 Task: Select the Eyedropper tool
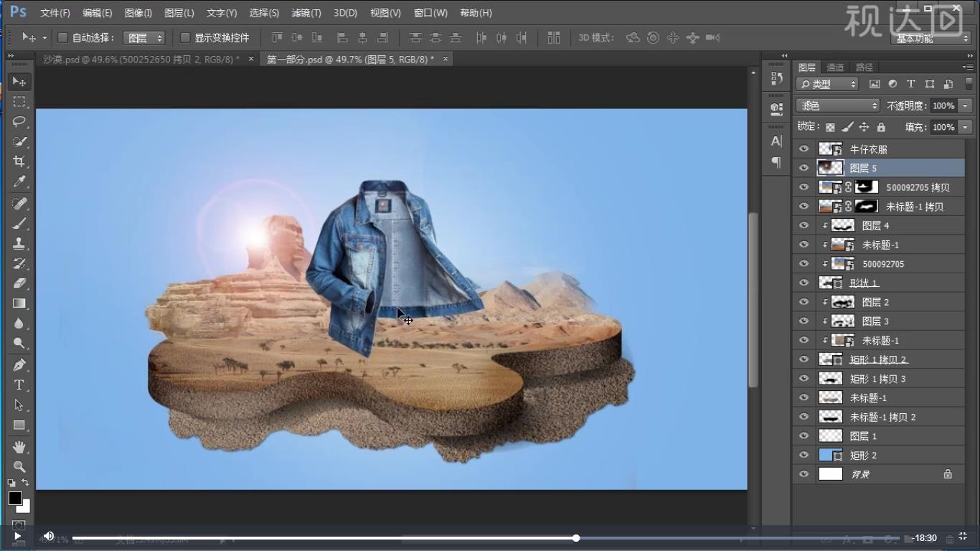coord(19,182)
